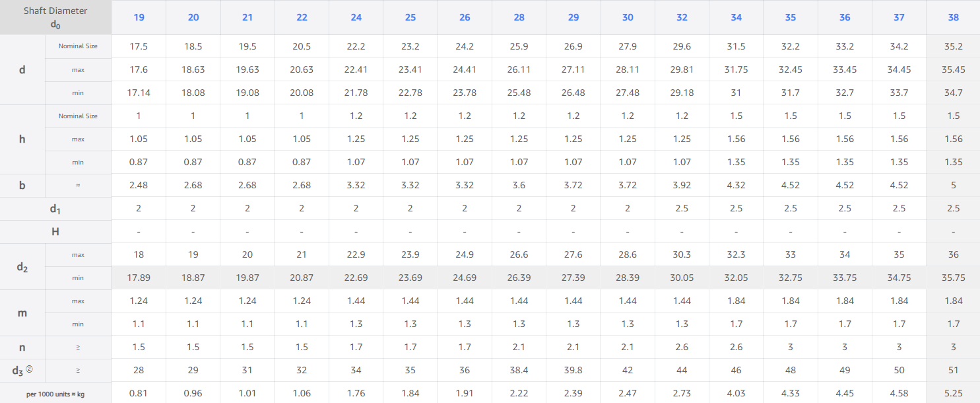Click the 'per 1000 units ≈ kg' row label
980x403 pixels.
[55, 393]
